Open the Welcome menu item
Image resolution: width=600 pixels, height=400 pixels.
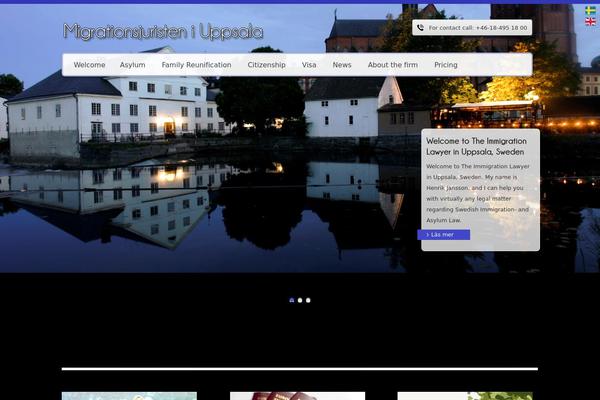89,65
